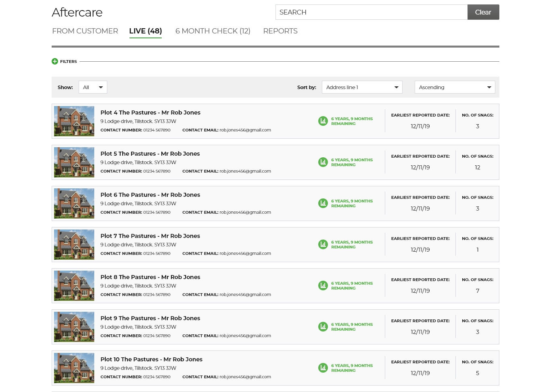Expand the Filters section
This screenshot has height=392, width=551.
(69, 62)
